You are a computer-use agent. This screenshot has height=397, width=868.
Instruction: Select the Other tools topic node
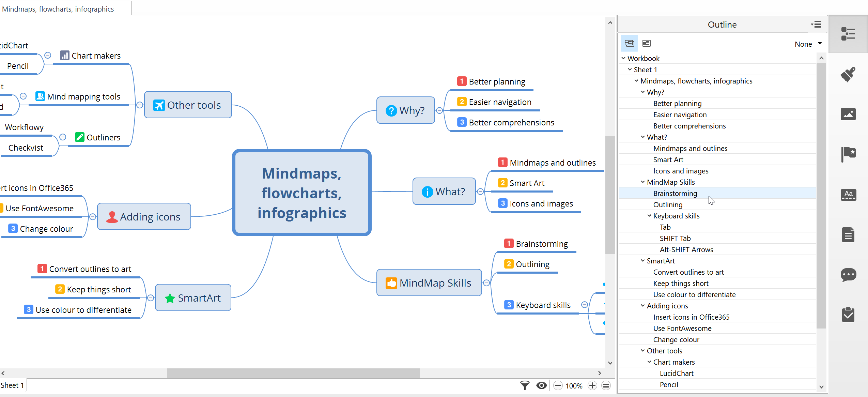pyautogui.click(x=188, y=105)
